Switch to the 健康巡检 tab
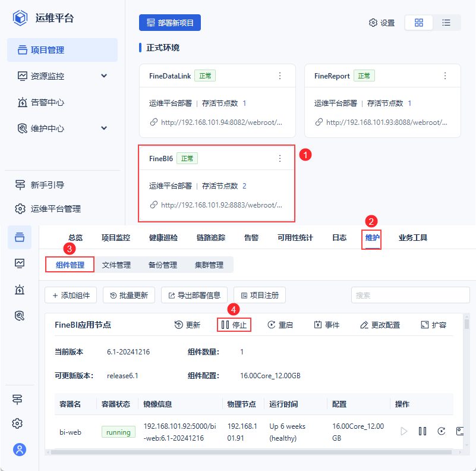476x471 pixels. (163, 238)
